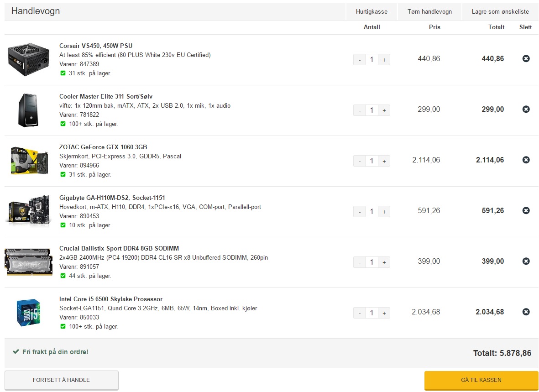Open Hurtigkasse quick checkout
539x392 pixels.
[372, 12]
